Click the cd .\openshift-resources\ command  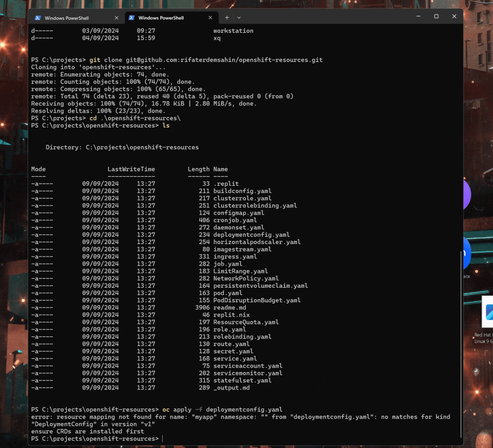[135, 118]
